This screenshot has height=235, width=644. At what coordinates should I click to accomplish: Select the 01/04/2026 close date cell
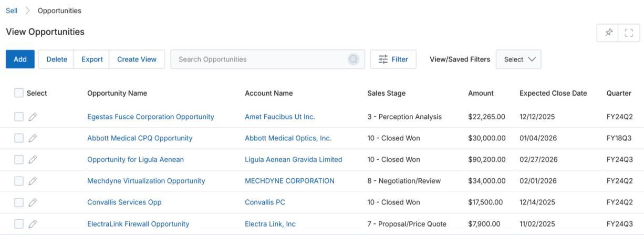(x=538, y=138)
